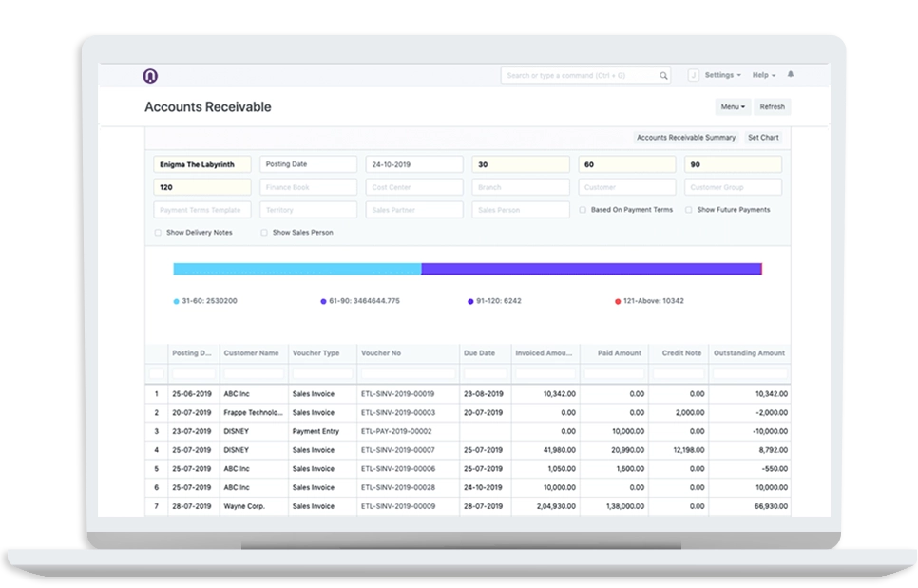Open the Settings dropdown
918x588 pixels.
click(721, 74)
